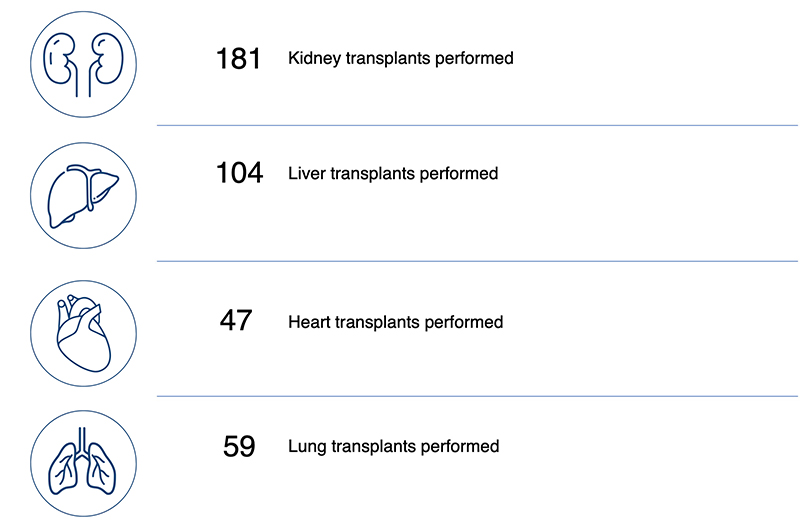Click the word "Kidney" in the first row

pos(312,59)
